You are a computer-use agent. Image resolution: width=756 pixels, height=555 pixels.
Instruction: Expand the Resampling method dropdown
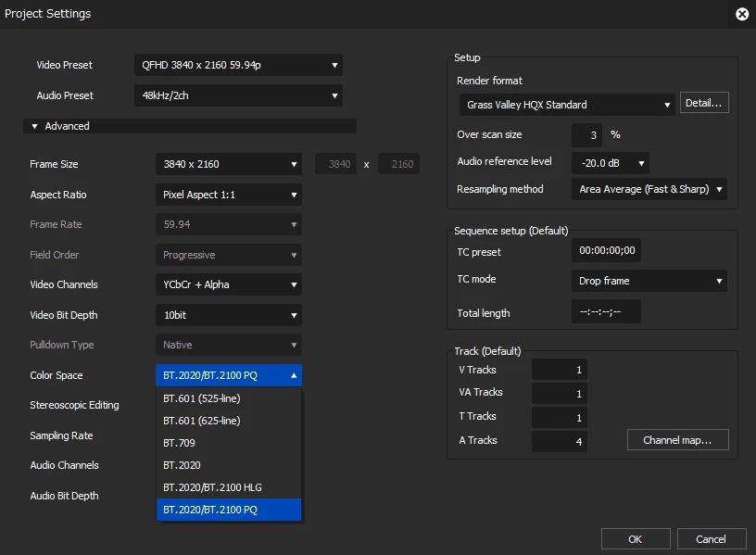tap(649, 189)
